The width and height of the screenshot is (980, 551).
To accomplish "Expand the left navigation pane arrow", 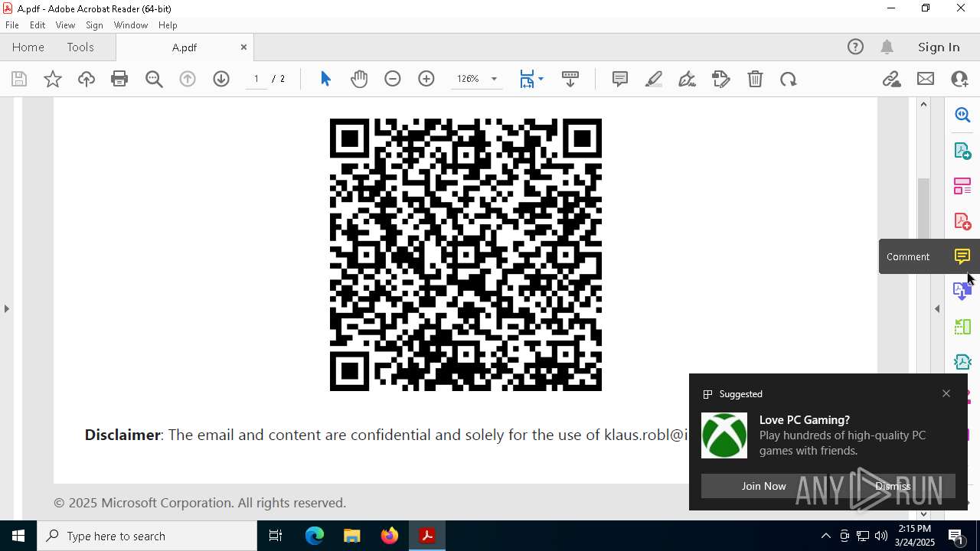I will pos(7,308).
